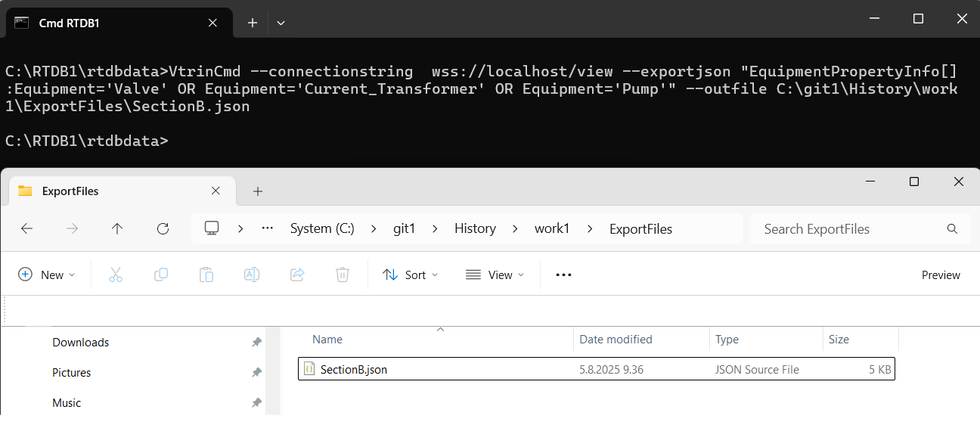Open the Sort dropdown menu

point(410,275)
